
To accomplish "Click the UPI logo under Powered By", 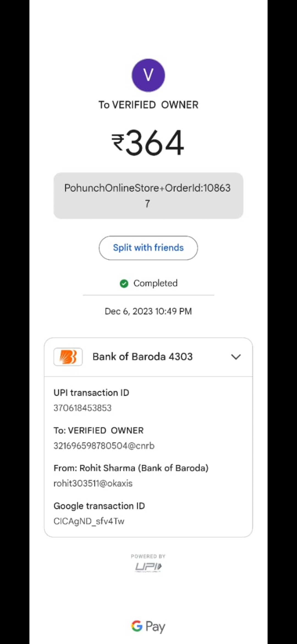I will click(x=148, y=567).
